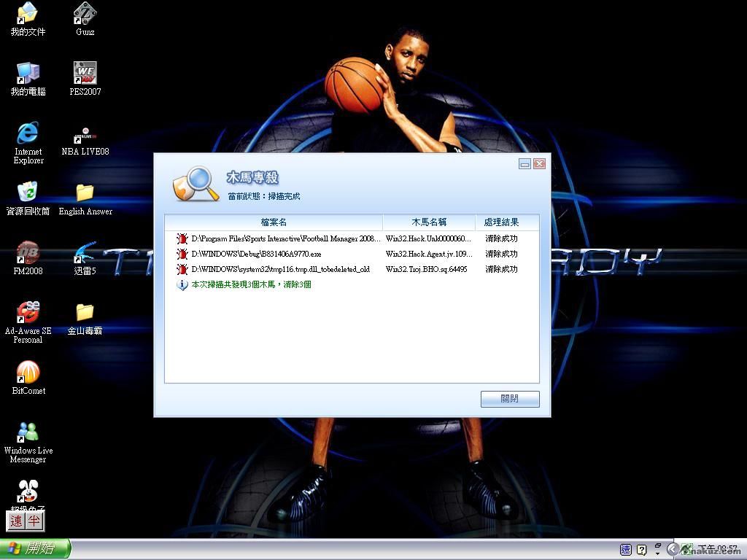Launch the BitComet shortcut
Image resolution: width=747 pixels, height=560 pixels.
pos(28,378)
